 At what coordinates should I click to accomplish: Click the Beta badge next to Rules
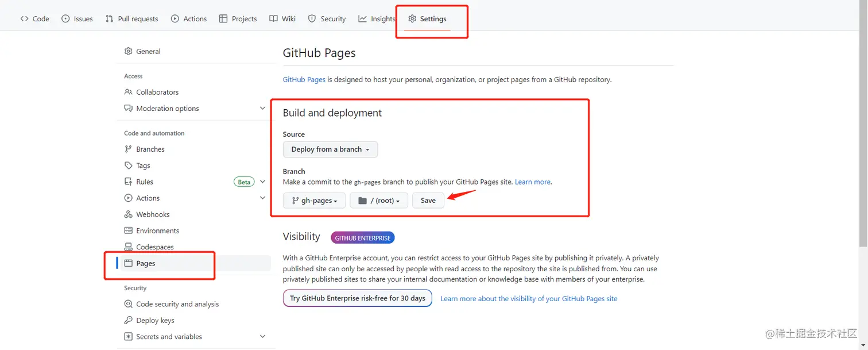(x=244, y=182)
